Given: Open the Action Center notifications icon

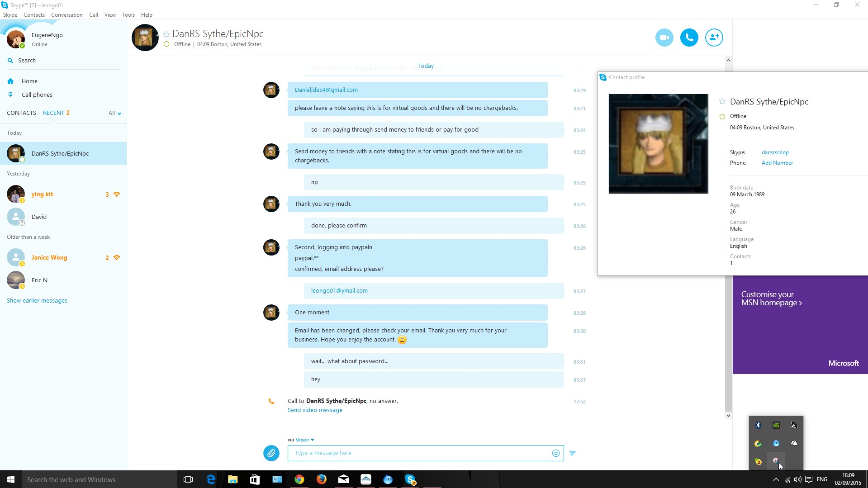Looking at the screenshot, I should coord(809,479).
